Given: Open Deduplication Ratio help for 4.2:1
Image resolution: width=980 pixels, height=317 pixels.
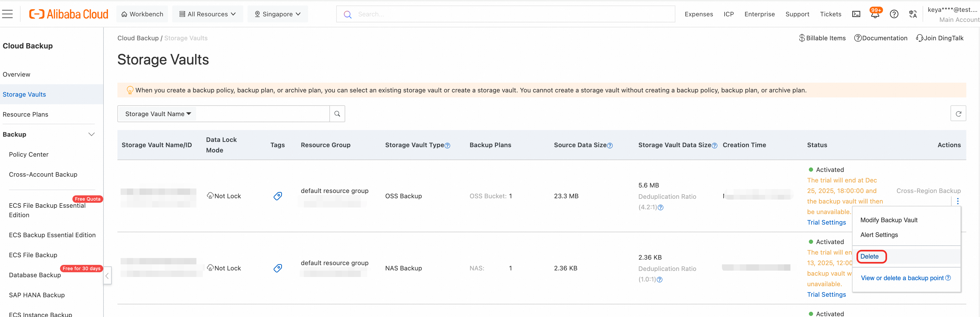Looking at the screenshot, I should coord(661,207).
